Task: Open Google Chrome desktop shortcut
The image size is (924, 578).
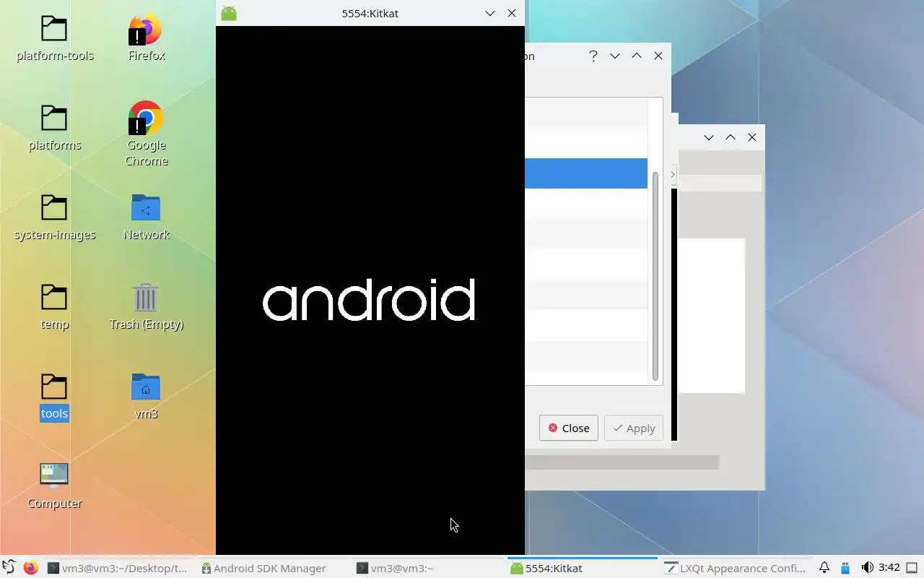Action: (x=146, y=118)
